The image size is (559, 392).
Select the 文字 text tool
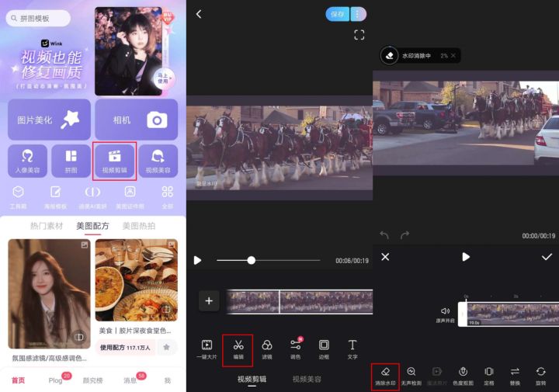point(352,349)
